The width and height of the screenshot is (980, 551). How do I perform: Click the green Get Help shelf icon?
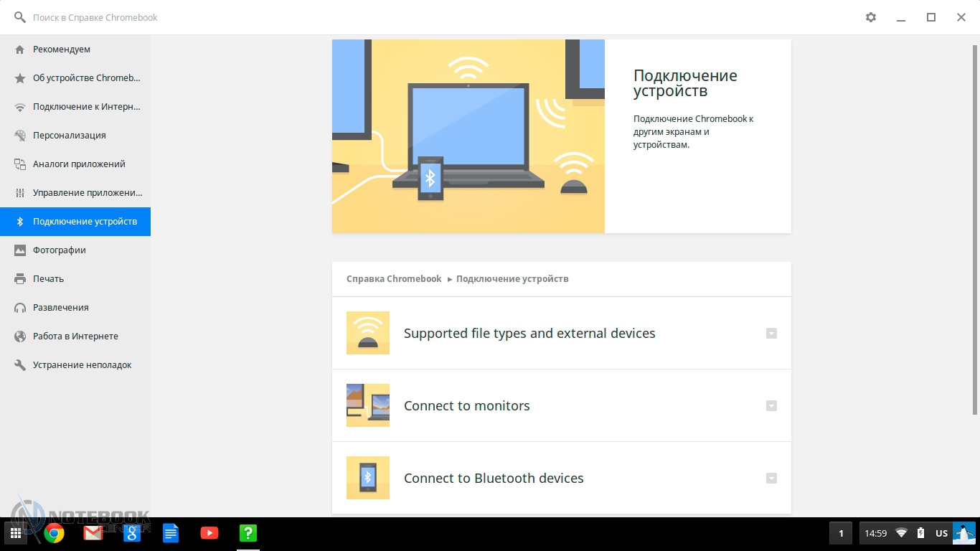248,532
